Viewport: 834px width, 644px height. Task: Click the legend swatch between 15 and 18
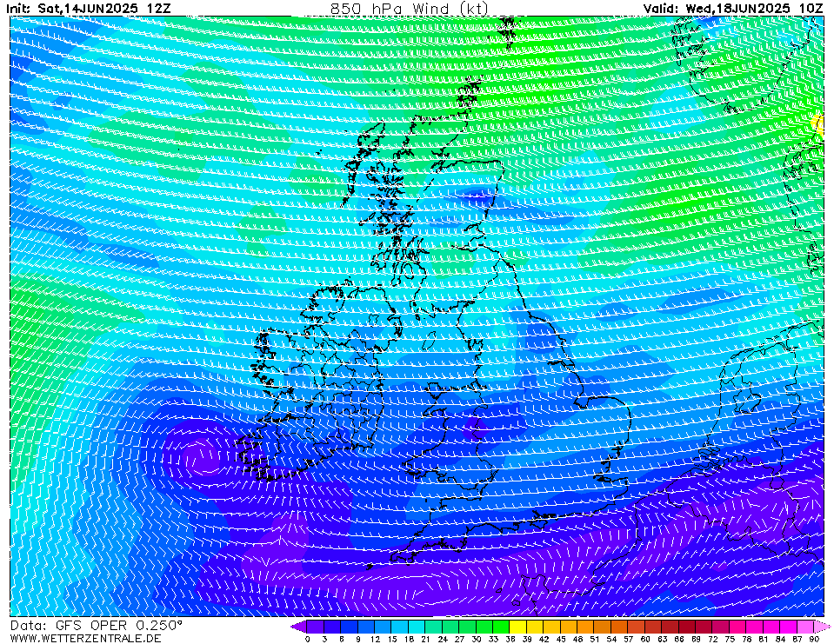[400, 627]
